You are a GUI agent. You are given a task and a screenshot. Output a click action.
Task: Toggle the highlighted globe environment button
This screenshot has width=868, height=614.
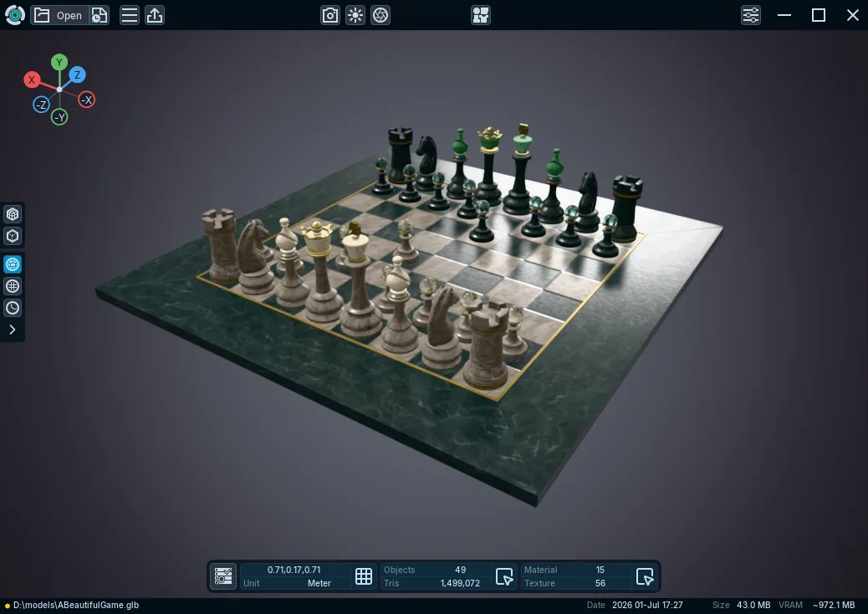(x=13, y=264)
